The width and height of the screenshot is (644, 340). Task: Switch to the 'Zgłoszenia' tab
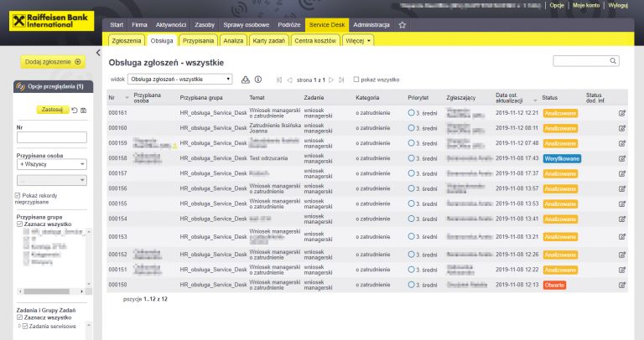click(127, 40)
